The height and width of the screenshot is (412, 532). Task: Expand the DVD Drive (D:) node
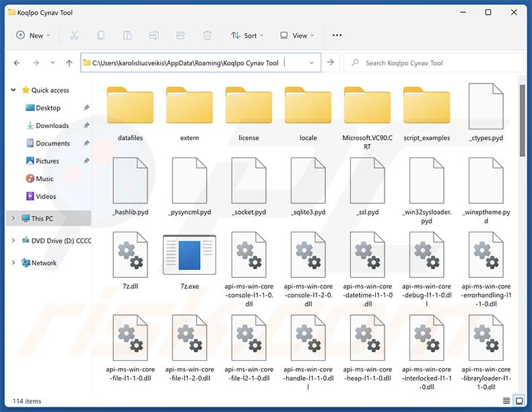[13, 240]
